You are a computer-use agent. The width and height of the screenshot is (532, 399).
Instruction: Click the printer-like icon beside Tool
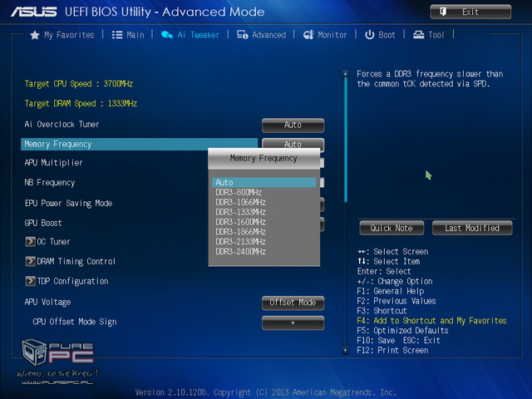418,35
